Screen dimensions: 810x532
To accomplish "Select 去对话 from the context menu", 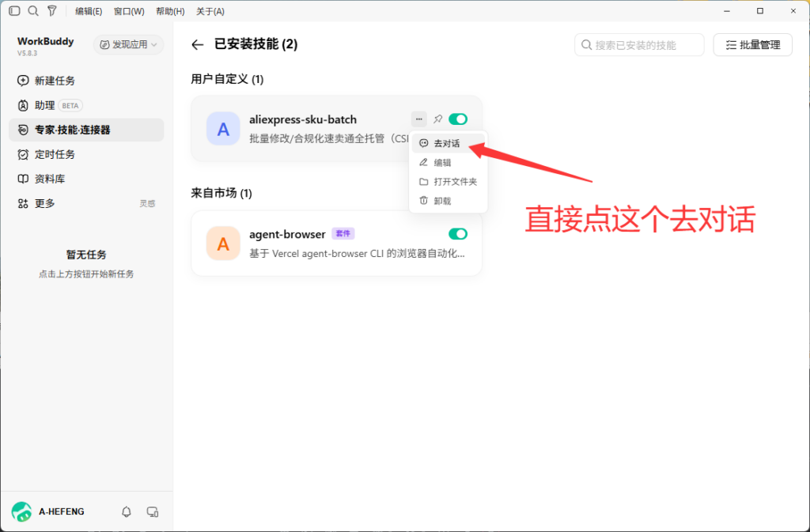I will tap(448, 143).
